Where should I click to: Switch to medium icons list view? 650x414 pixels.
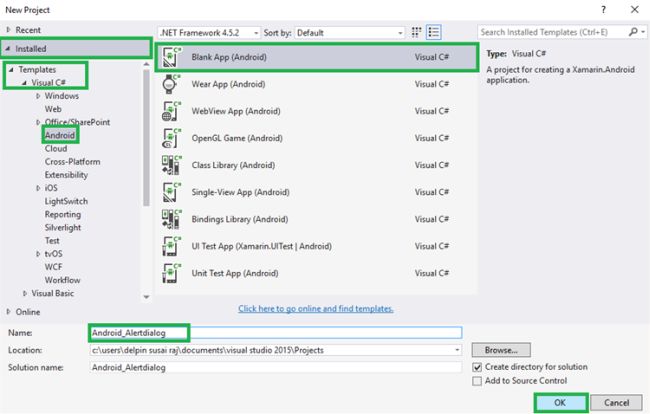(x=434, y=32)
